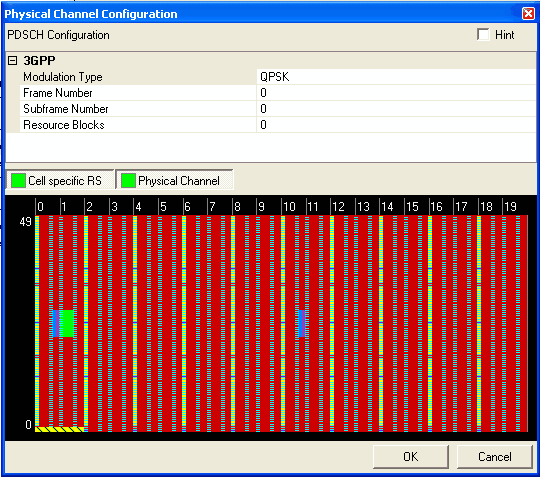Click the Physical Channel color swatch
The width and height of the screenshot is (540, 477).
pyautogui.click(x=128, y=180)
